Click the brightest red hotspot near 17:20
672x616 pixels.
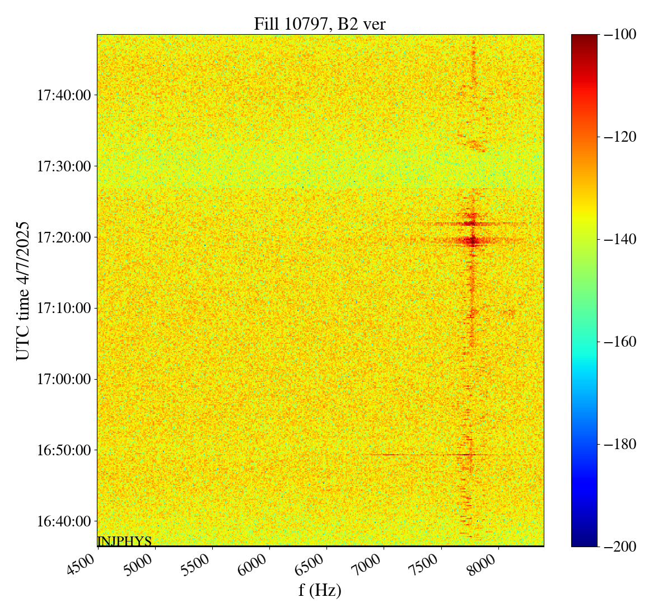472,241
